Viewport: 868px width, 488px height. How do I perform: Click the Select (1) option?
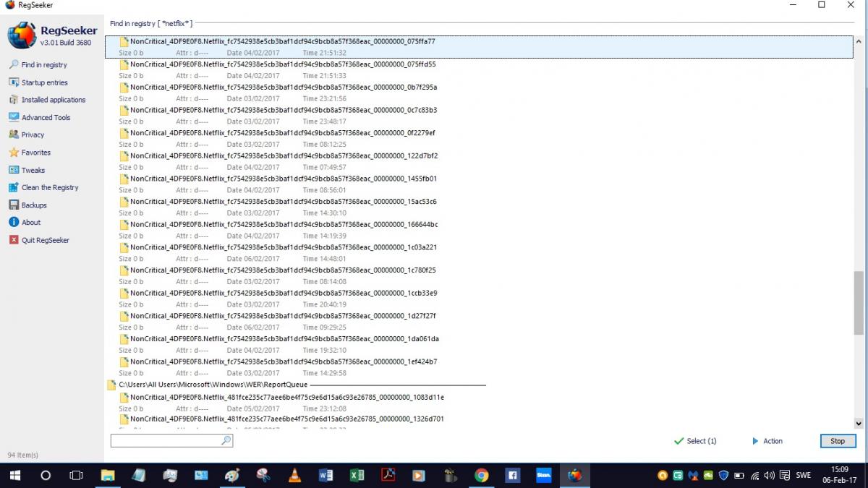tap(695, 441)
